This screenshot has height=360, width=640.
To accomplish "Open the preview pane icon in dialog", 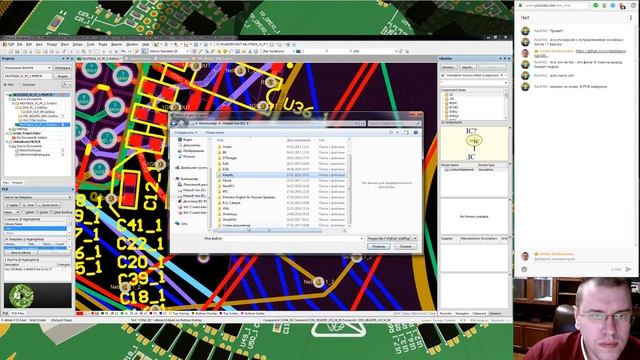I will 406,132.
